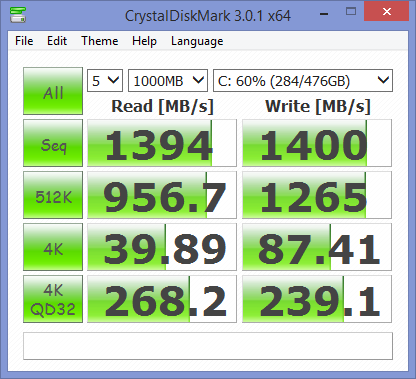Screen dimensions: 416x379
Task: Start the 4K QD32 benchmark test
Action: [x=53, y=299]
